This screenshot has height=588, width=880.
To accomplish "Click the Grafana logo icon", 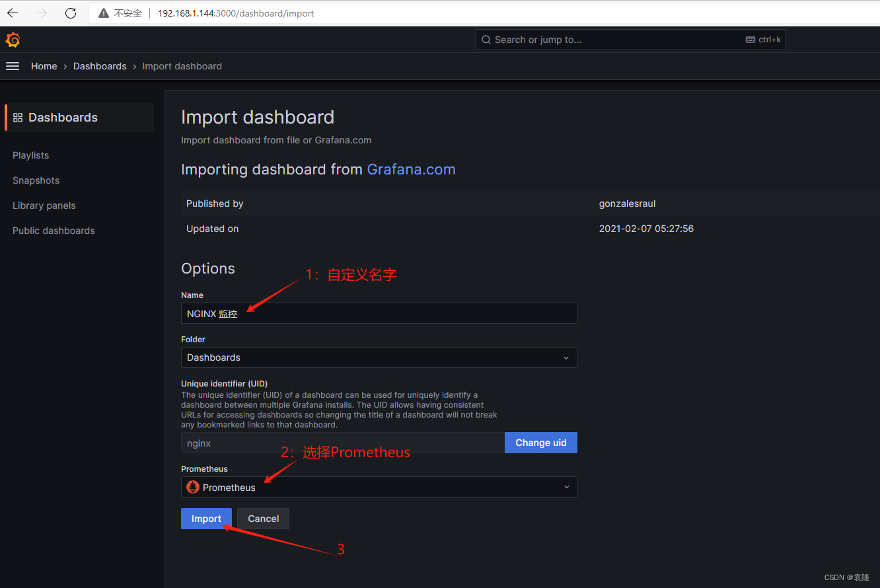I will click(13, 40).
